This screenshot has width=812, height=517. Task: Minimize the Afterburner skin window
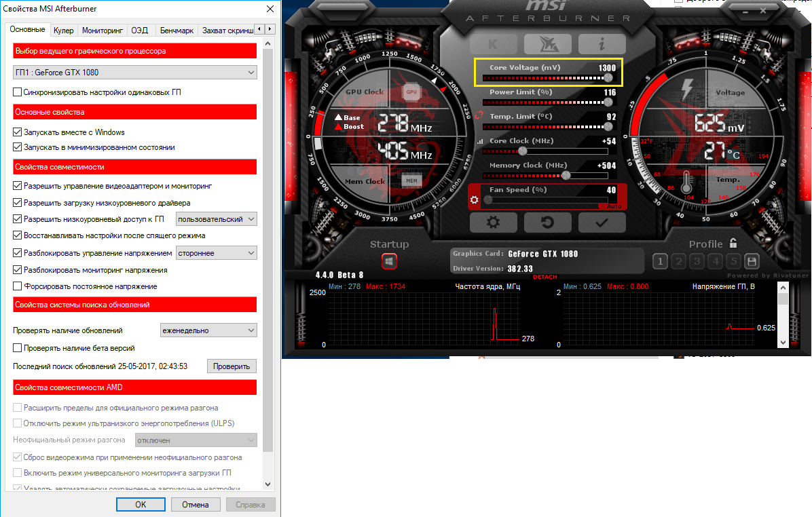click(x=745, y=11)
